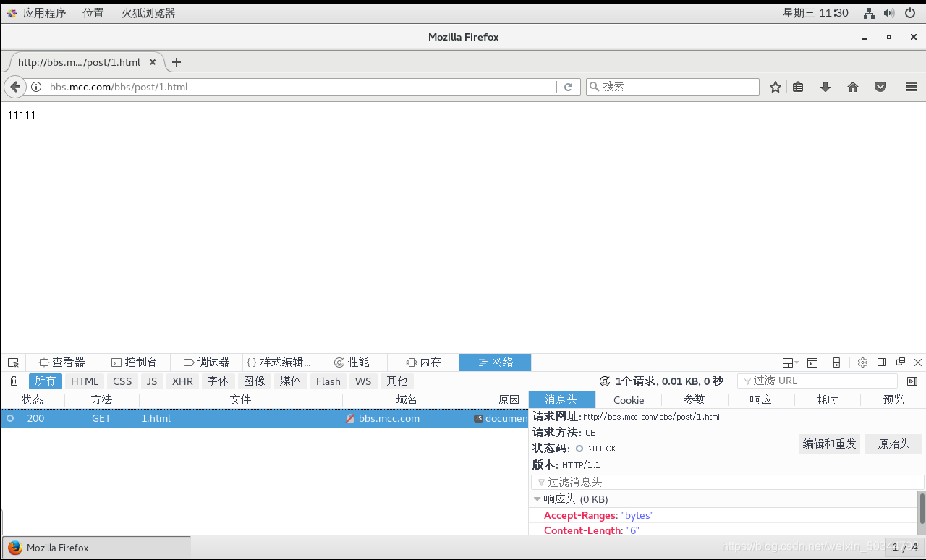Filter requests by 字体

218,381
